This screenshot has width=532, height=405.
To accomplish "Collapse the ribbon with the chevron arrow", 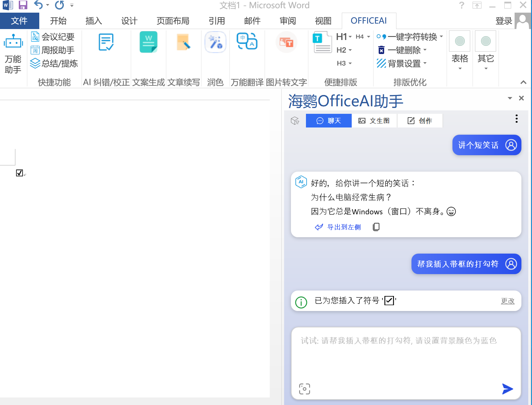I will tap(523, 82).
